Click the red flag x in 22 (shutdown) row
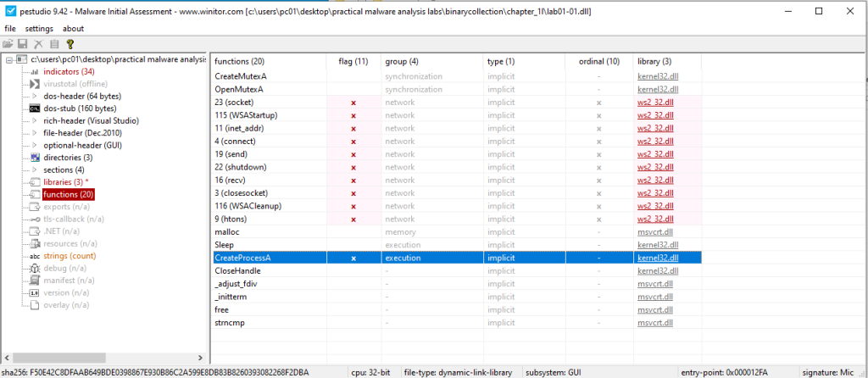This screenshot has height=378, width=868. (x=353, y=167)
